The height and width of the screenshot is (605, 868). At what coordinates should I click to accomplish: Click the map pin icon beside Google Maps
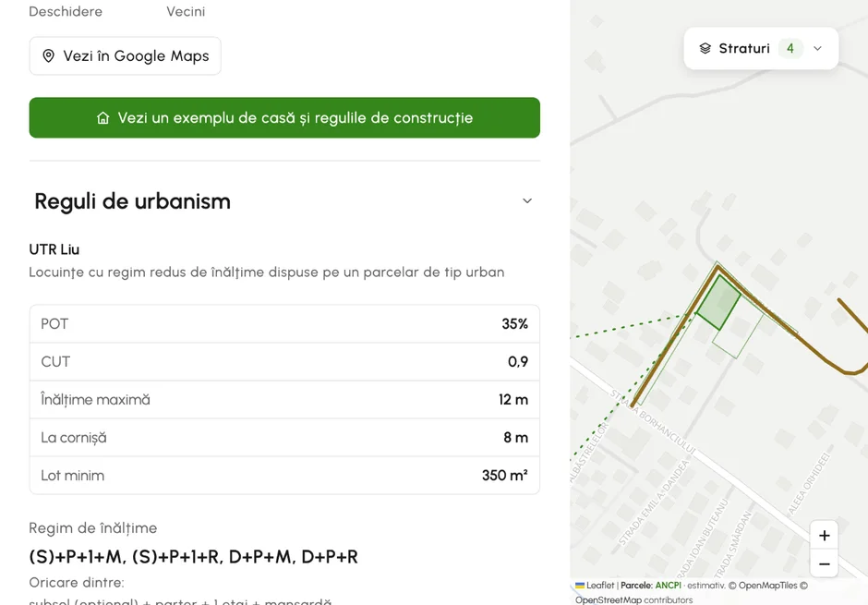point(49,56)
